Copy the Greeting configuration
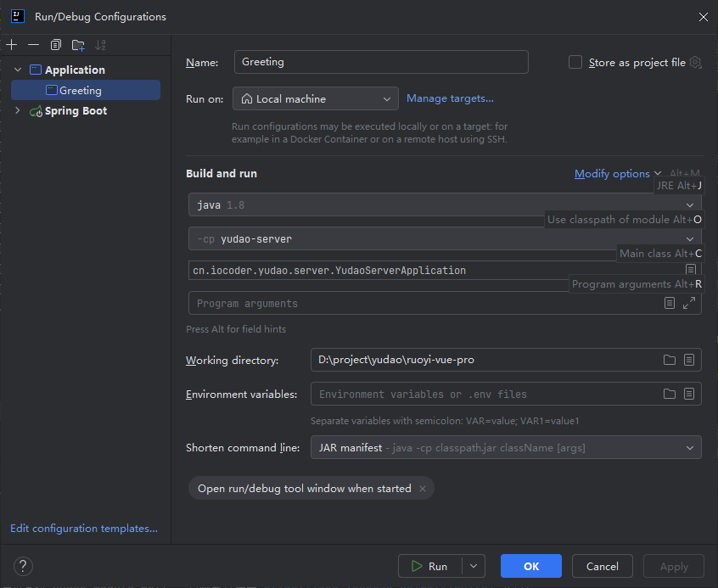Screen dimensions: 718x588 (x=55, y=44)
